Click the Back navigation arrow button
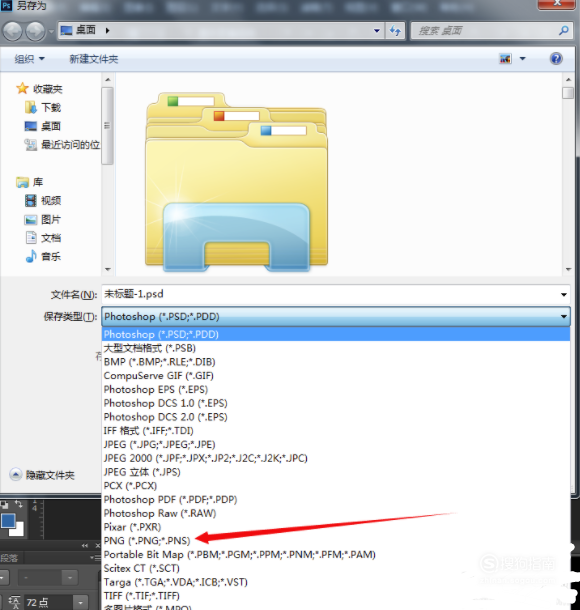This screenshot has height=610, width=580. click(x=12, y=31)
